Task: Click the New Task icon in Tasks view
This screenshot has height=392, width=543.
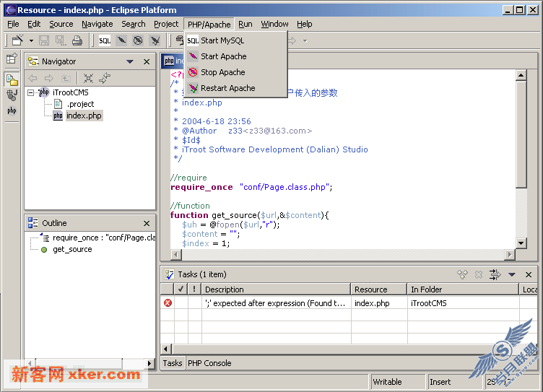Action: click(462, 274)
